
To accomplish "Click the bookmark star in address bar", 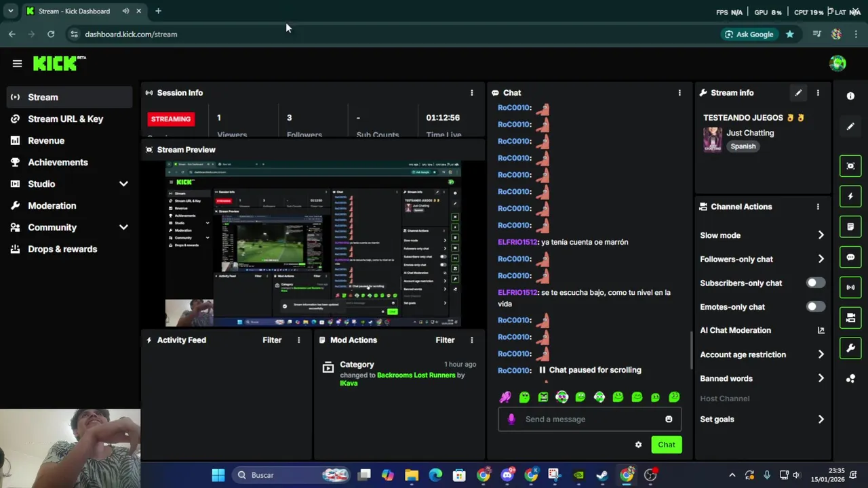I will pos(789,34).
